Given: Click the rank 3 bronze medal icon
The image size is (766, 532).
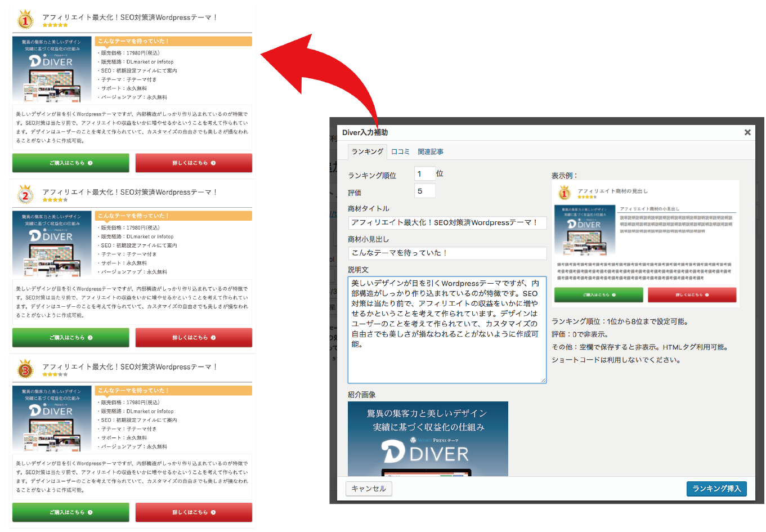Looking at the screenshot, I should (x=25, y=369).
